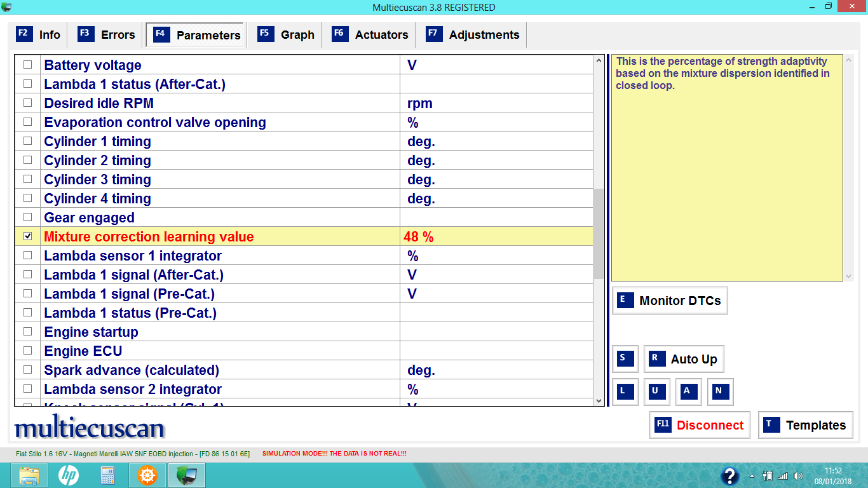
Task: Switch to the Adjustments tab
Action: pos(473,35)
